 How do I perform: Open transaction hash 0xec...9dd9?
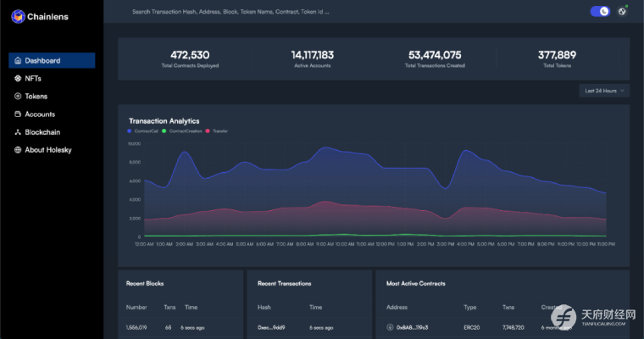[x=272, y=326]
